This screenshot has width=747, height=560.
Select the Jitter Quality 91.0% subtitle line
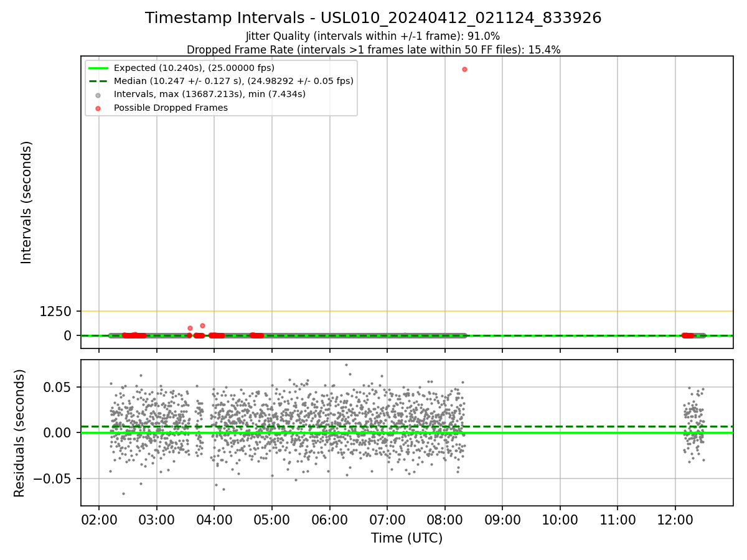point(373,36)
